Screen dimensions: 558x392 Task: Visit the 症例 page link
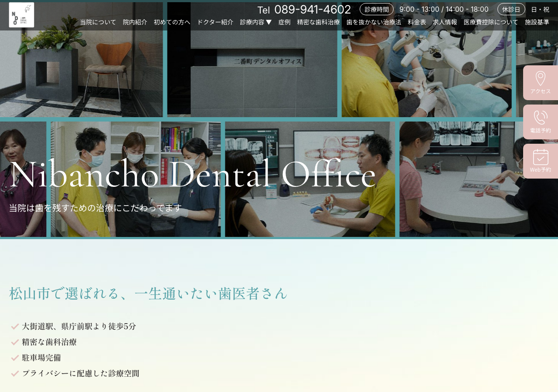click(x=285, y=22)
